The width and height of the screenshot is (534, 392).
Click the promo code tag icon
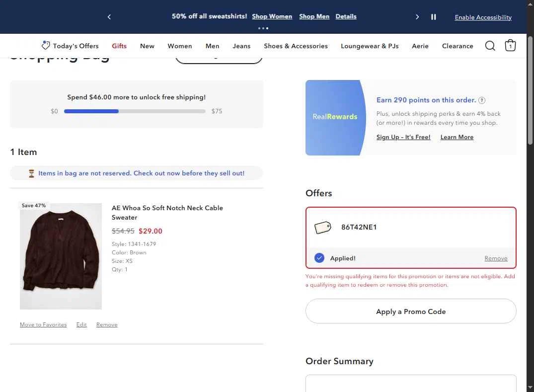click(x=322, y=228)
